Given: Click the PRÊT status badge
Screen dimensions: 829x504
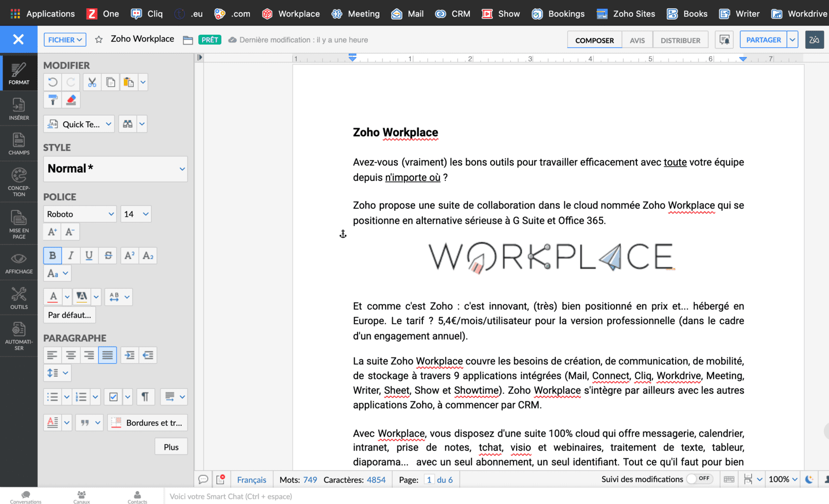Looking at the screenshot, I should (210, 40).
